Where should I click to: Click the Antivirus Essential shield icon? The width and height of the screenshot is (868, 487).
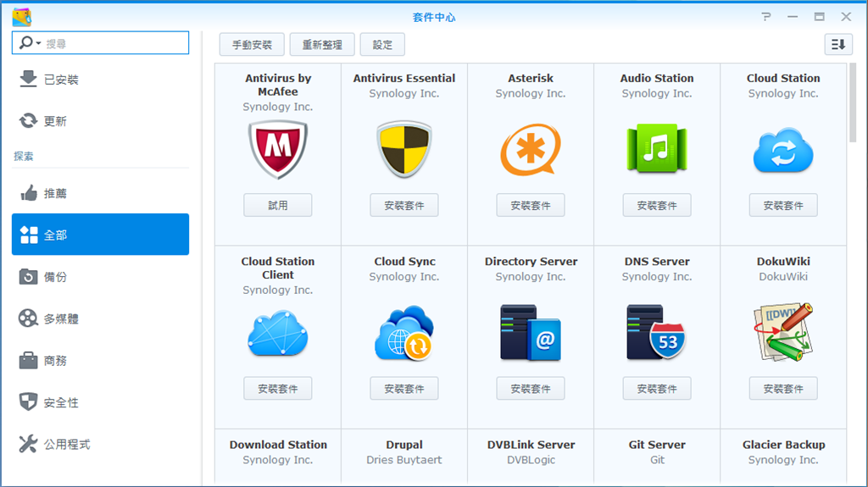[x=404, y=149]
